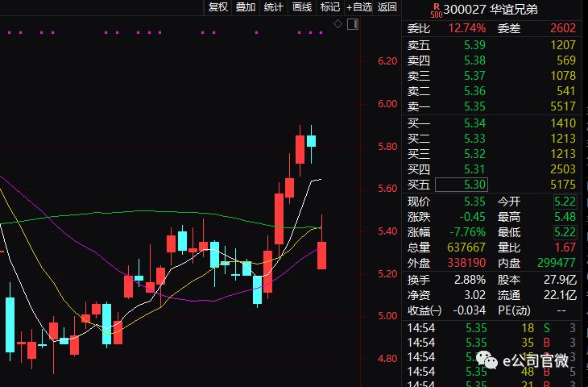Click the boxed 买五 price 5.30

(x=462, y=185)
